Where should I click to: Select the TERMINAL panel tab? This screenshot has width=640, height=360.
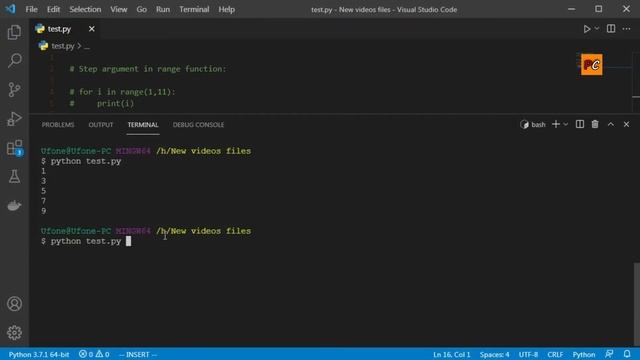[143, 125]
